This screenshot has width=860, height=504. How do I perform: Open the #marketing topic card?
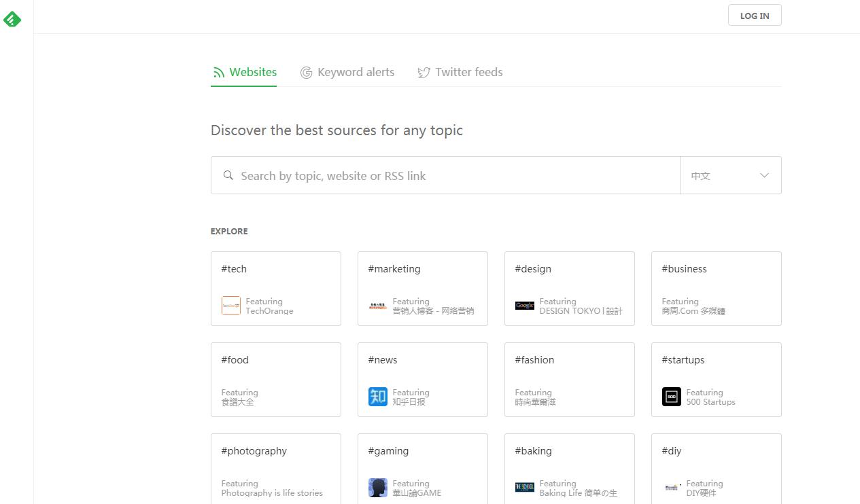(x=423, y=288)
